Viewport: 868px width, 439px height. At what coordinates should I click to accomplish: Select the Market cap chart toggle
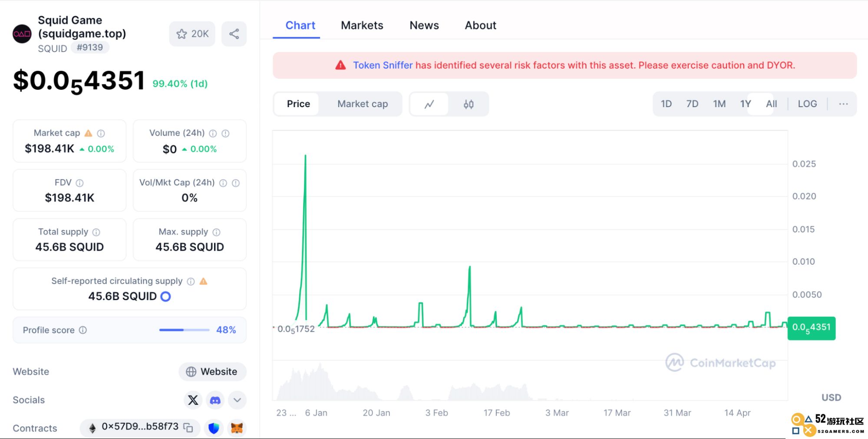(x=363, y=104)
